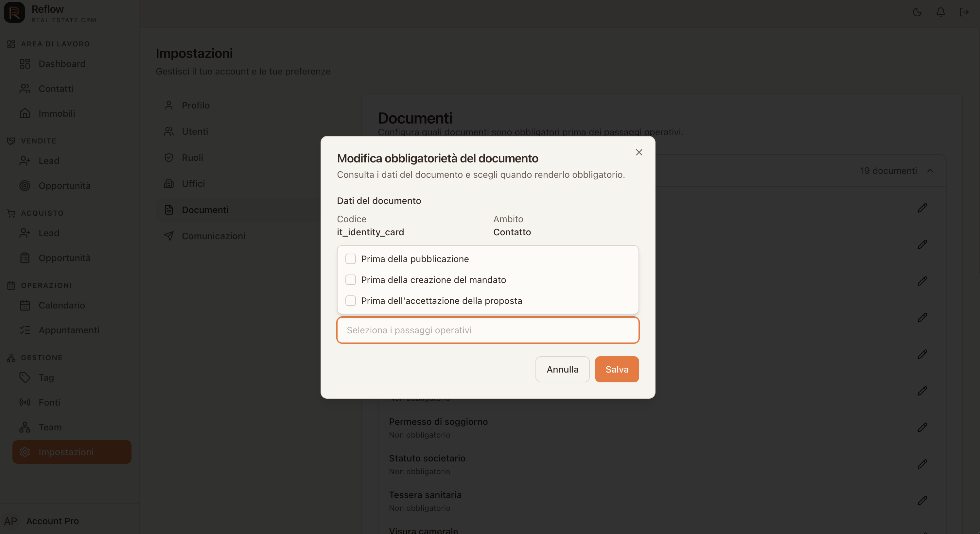Open 'Seleziona i passaggi operativi' combo box

tap(488, 330)
